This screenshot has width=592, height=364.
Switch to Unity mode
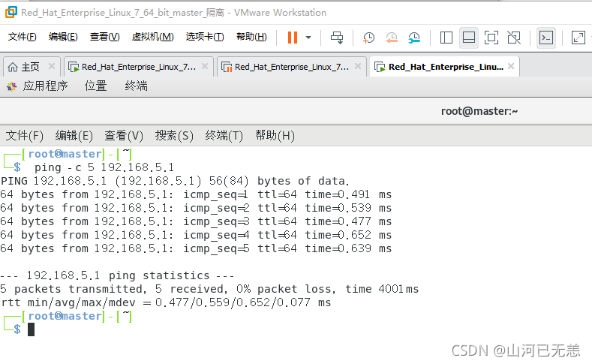coord(514,38)
